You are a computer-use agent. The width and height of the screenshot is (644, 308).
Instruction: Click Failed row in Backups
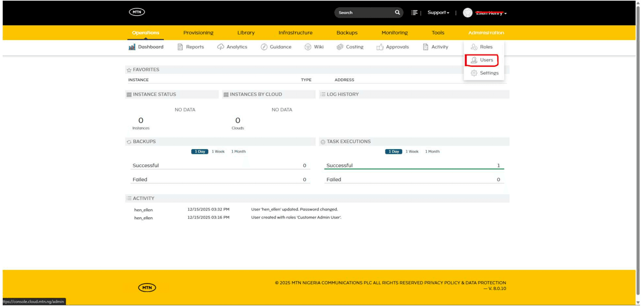(220, 179)
